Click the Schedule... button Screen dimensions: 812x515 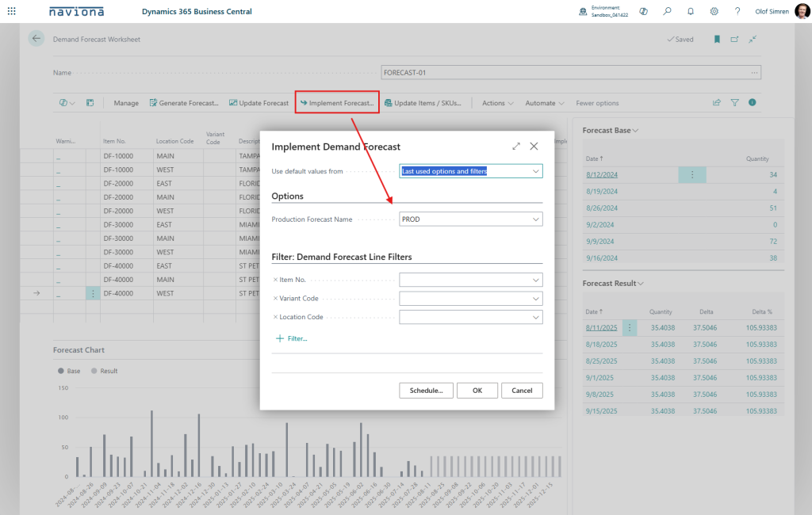tap(427, 391)
